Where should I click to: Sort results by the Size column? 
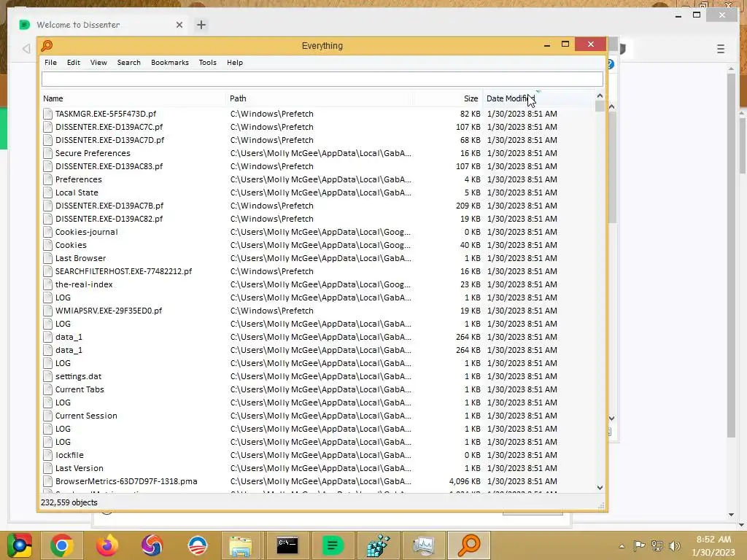tap(448, 98)
